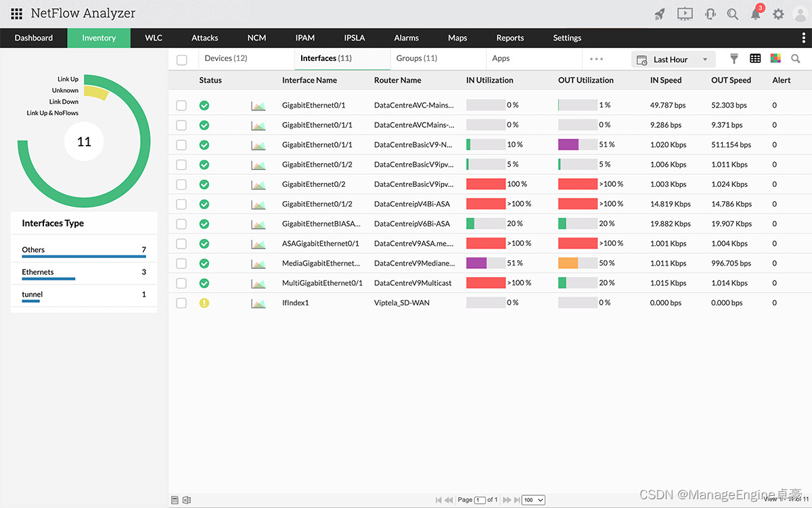Switch to the Apps tab
Screen dimensions: 812x508
(x=501, y=58)
